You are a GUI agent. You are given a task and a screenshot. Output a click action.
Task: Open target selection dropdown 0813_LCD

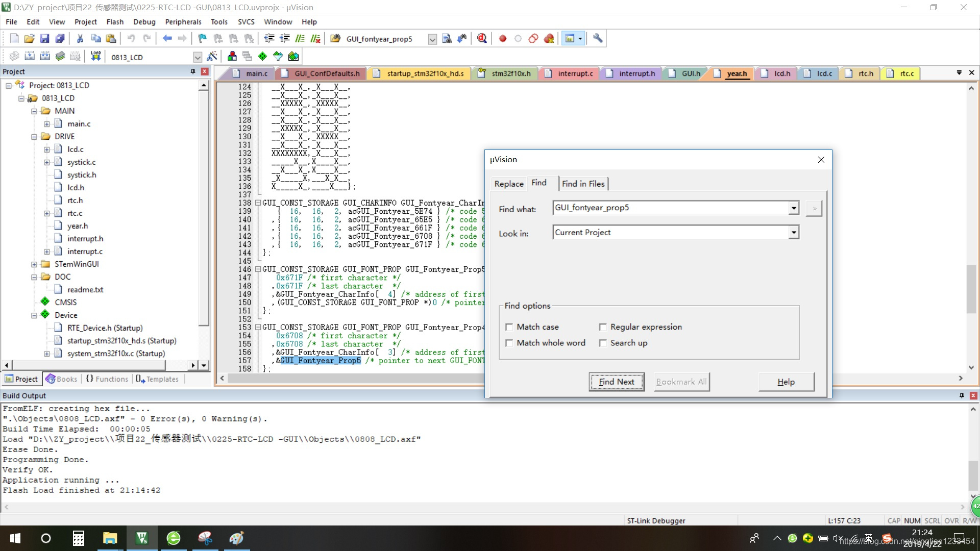197,57
